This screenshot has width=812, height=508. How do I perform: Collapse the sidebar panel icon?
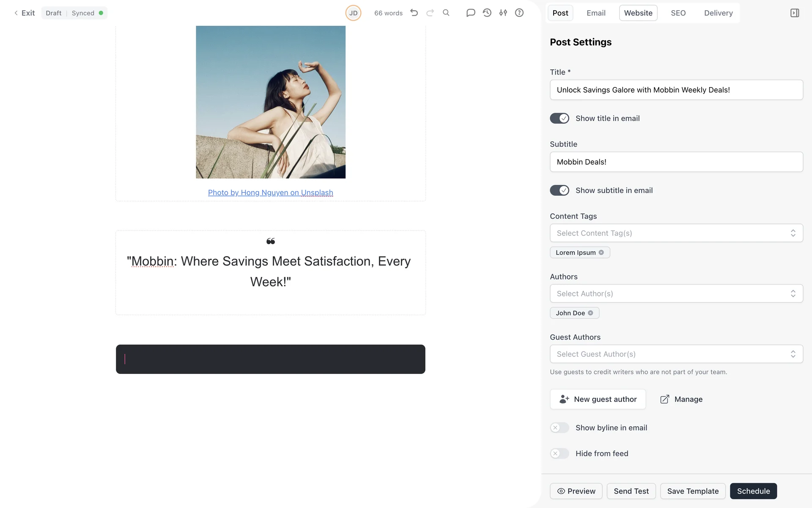795,13
